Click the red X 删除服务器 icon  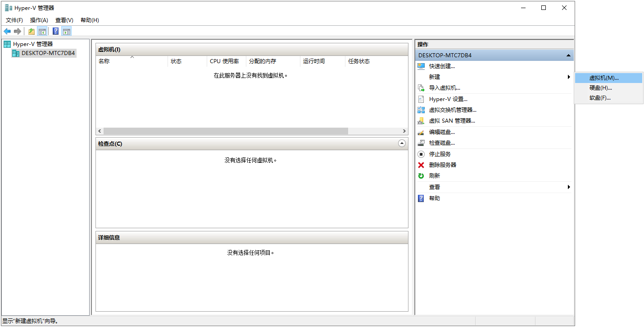coord(421,165)
